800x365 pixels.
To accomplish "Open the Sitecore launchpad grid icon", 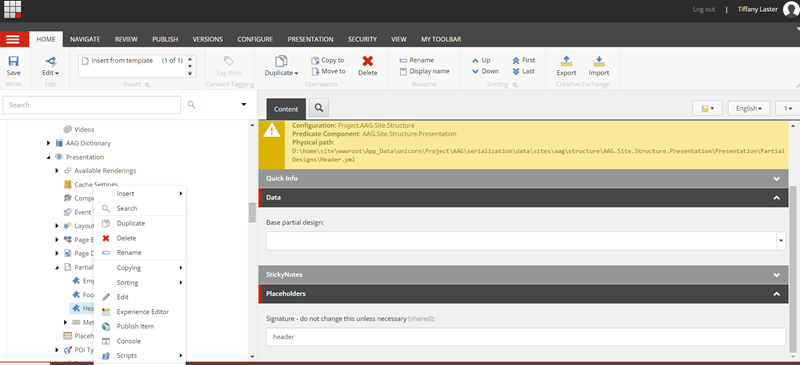I will 12,9.
